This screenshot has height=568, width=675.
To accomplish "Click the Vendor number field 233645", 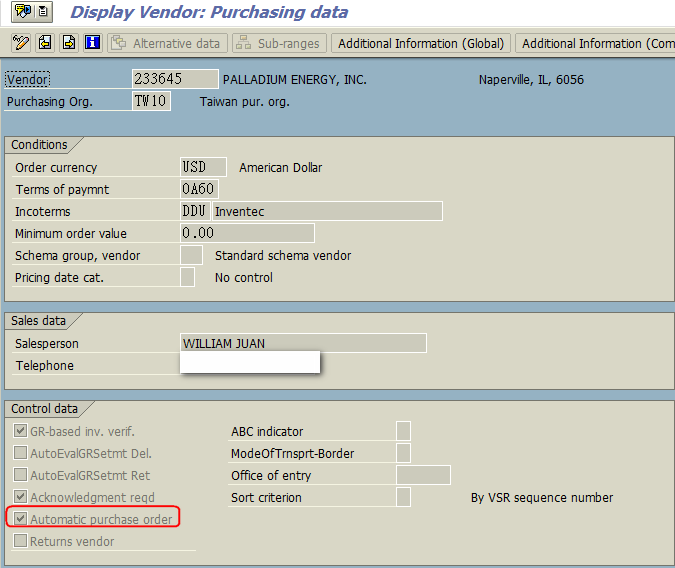I will click(x=175, y=79).
